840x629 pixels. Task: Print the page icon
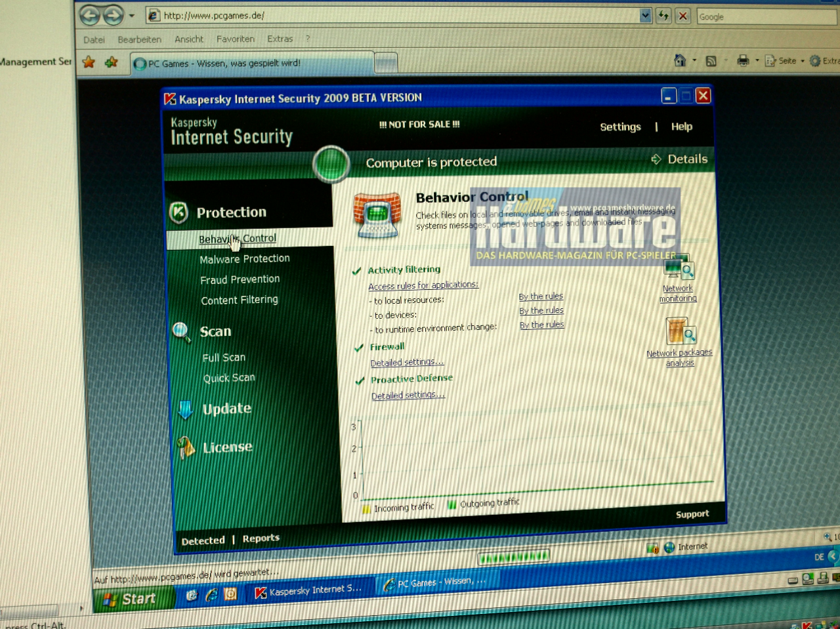point(743,60)
